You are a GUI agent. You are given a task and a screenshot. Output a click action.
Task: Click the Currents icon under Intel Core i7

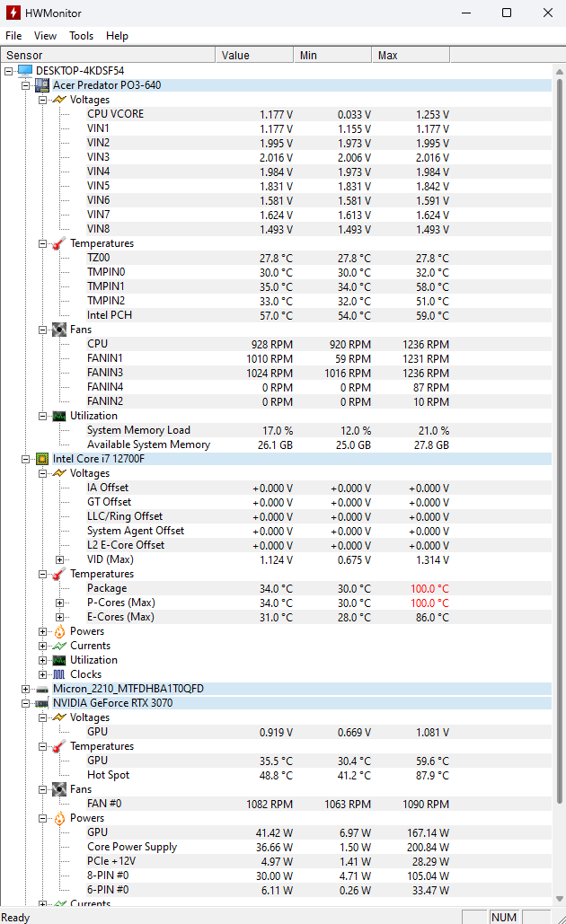pos(59,646)
